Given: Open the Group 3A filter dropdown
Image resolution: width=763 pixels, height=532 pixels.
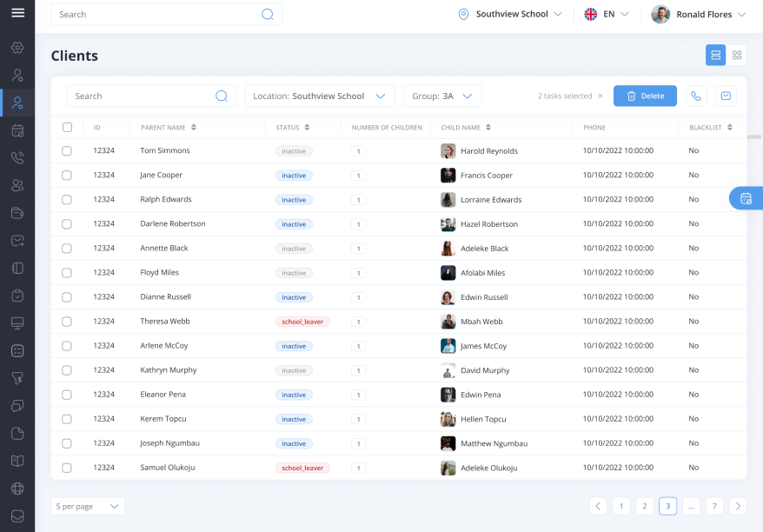Looking at the screenshot, I should 442,96.
